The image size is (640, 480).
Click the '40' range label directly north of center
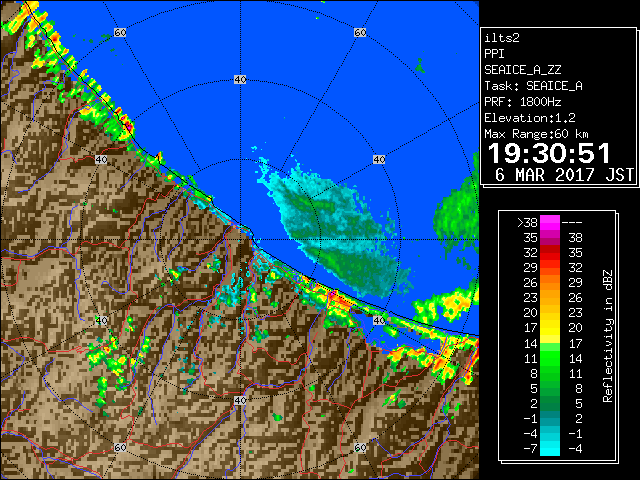point(240,80)
